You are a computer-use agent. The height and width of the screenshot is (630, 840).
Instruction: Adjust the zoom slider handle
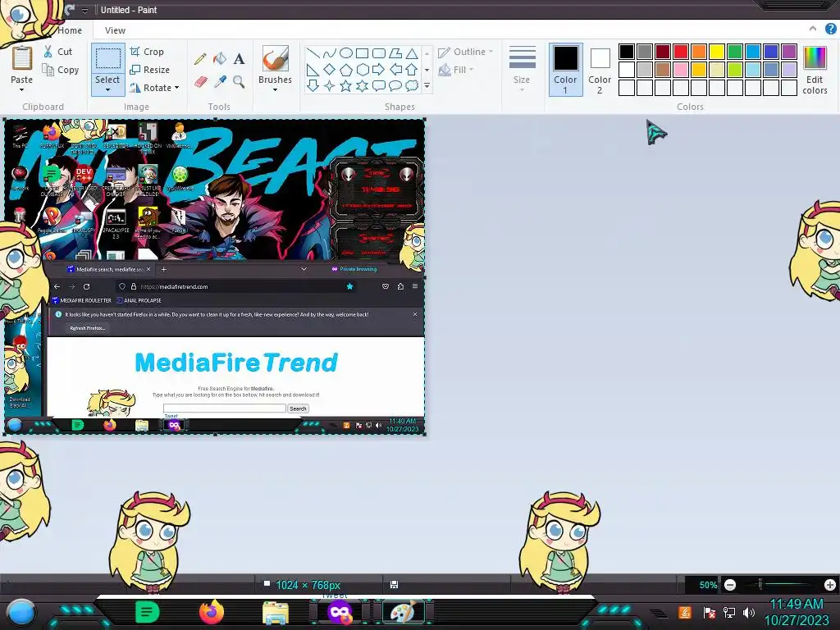(760, 584)
